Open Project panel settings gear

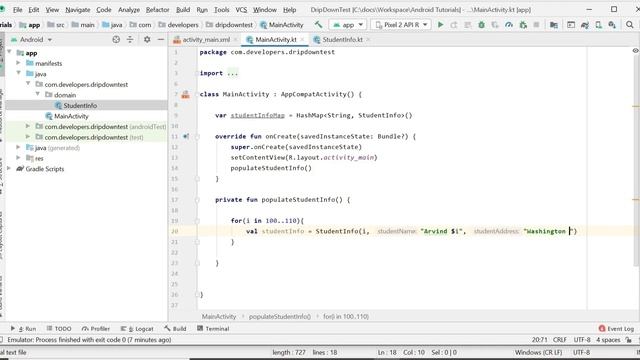pyautogui.click(x=147, y=39)
